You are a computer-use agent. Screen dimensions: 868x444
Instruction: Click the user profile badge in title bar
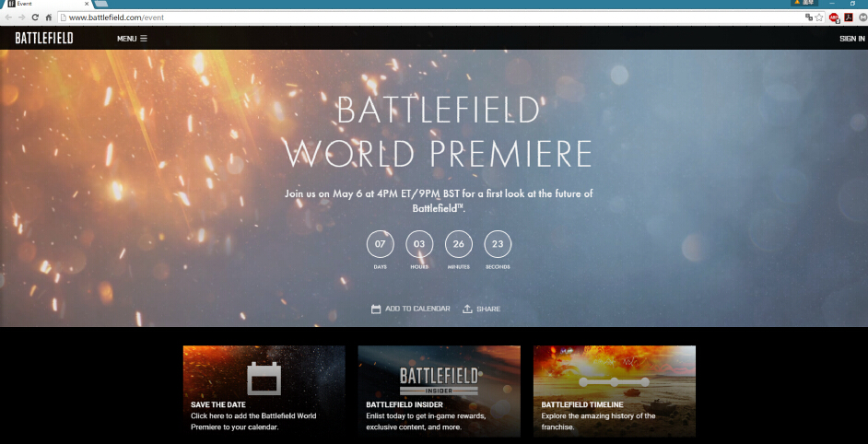(x=804, y=3)
